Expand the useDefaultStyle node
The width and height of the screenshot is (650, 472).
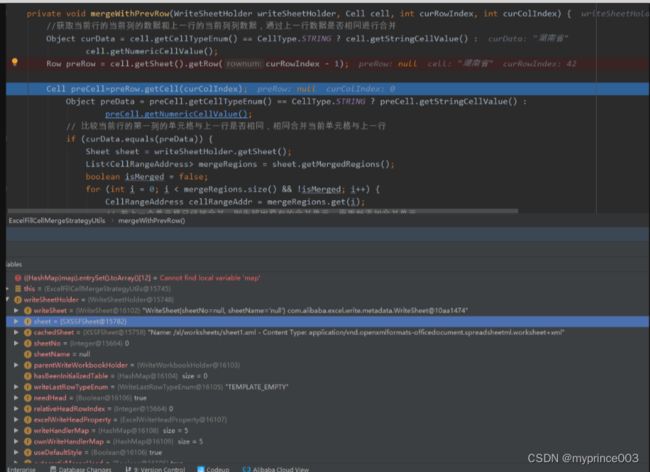(16, 453)
